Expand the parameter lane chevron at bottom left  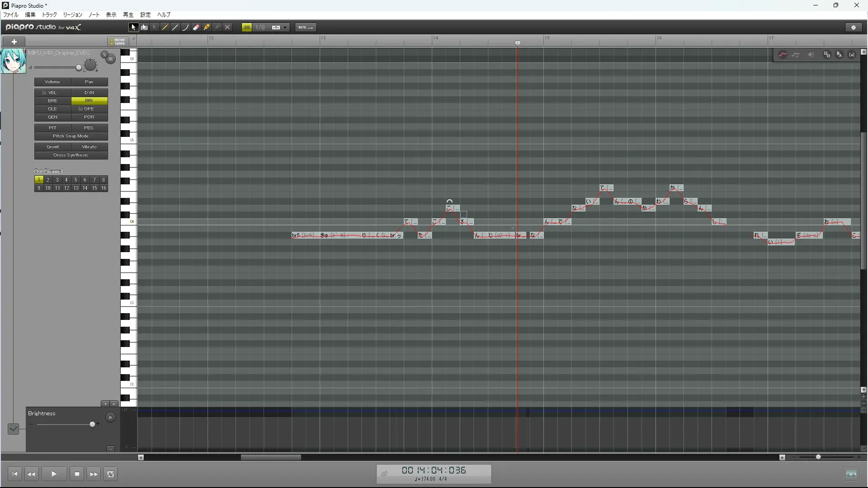click(13, 428)
